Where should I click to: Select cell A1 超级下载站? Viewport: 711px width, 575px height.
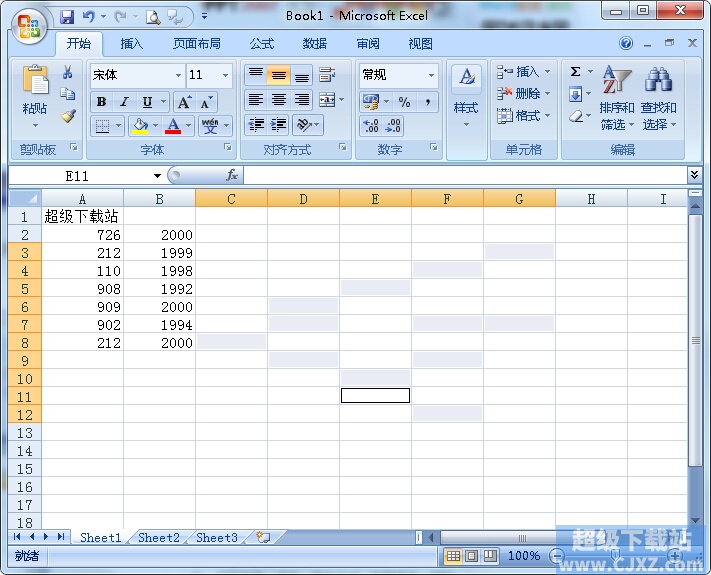(82, 216)
